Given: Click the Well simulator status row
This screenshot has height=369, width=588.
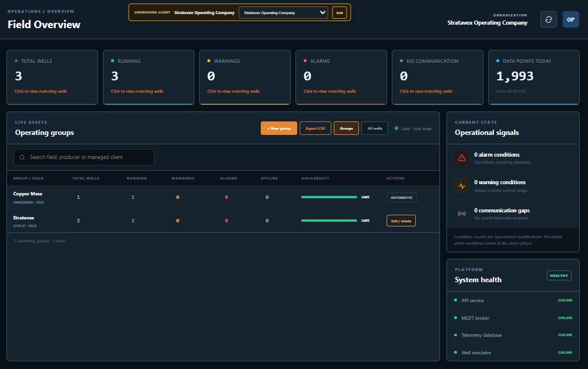Looking at the screenshot, I should (513, 353).
